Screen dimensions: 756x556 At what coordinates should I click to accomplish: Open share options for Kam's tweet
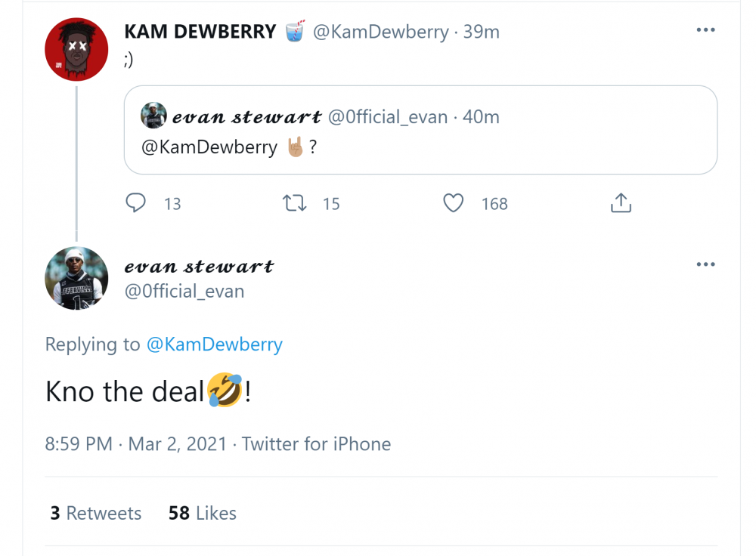(x=621, y=203)
